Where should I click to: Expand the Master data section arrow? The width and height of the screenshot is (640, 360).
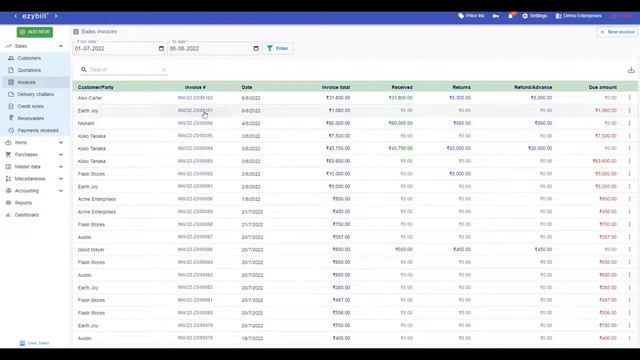pos(61,167)
